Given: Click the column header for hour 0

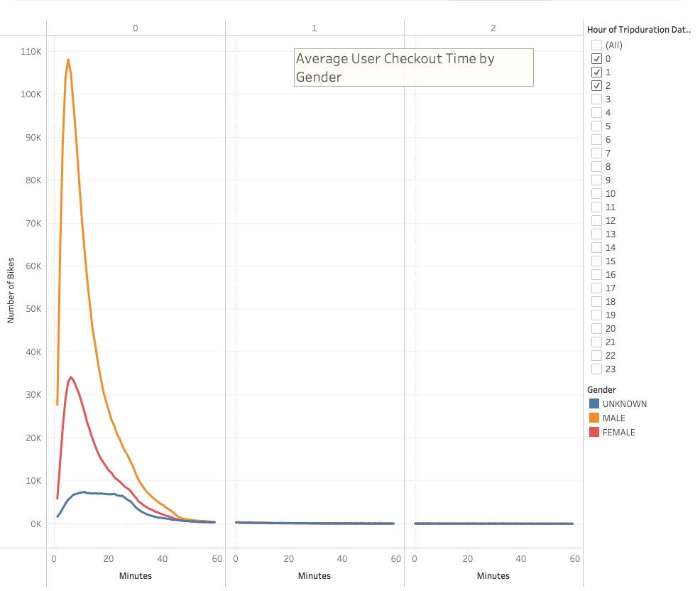Looking at the screenshot, I should pyautogui.click(x=136, y=28).
